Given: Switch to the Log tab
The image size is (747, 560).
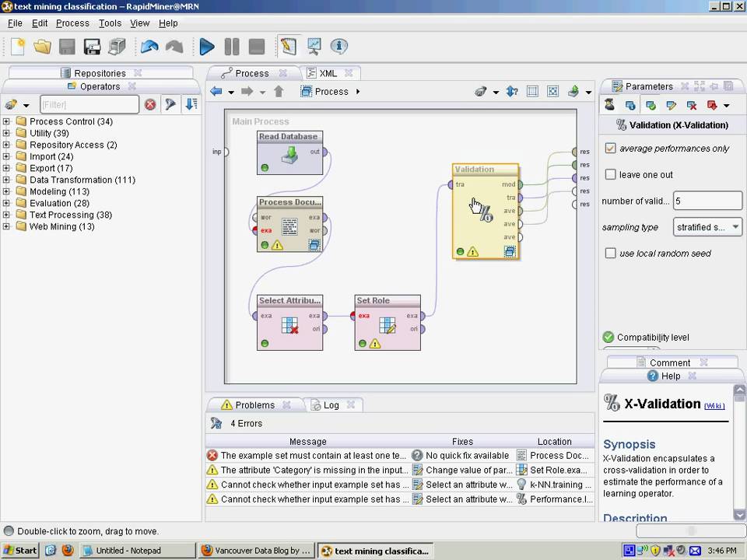Looking at the screenshot, I should click(x=331, y=405).
